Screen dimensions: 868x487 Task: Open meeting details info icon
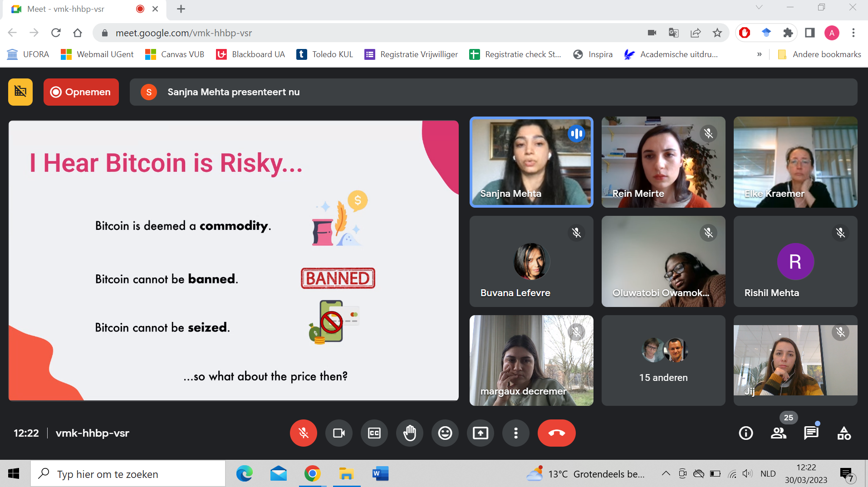tap(745, 433)
